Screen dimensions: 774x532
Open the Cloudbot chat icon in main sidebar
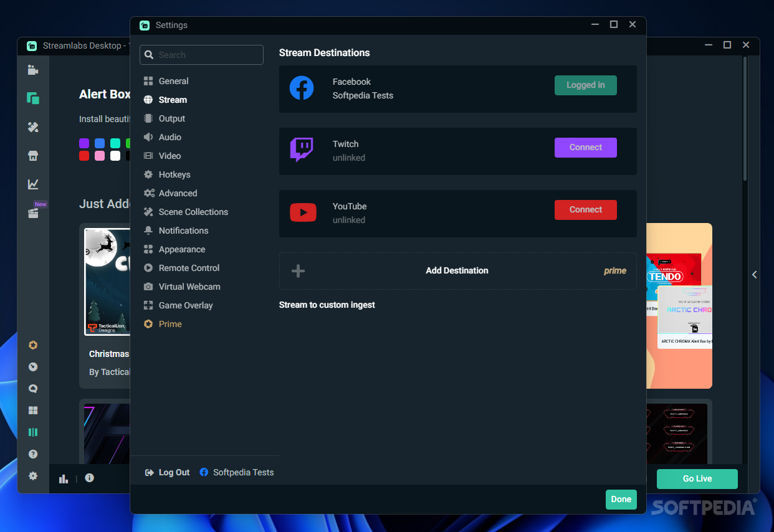[33, 389]
